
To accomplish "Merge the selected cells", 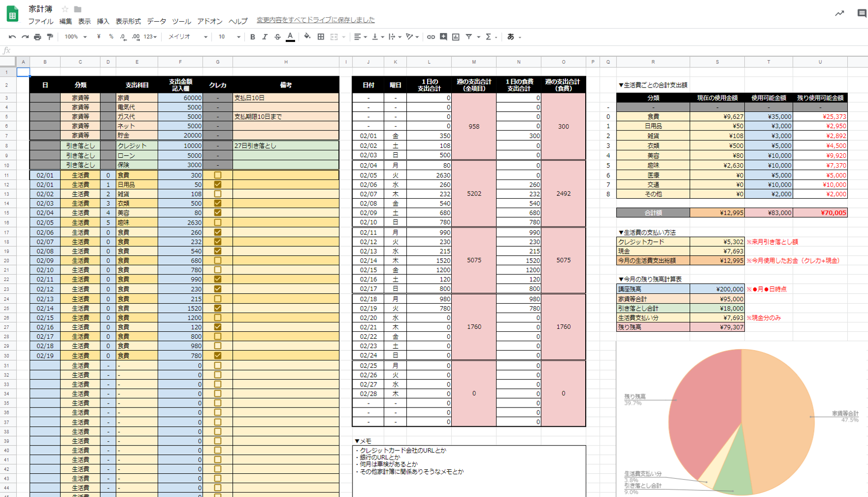I will pyautogui.click(x=334, y=37).
